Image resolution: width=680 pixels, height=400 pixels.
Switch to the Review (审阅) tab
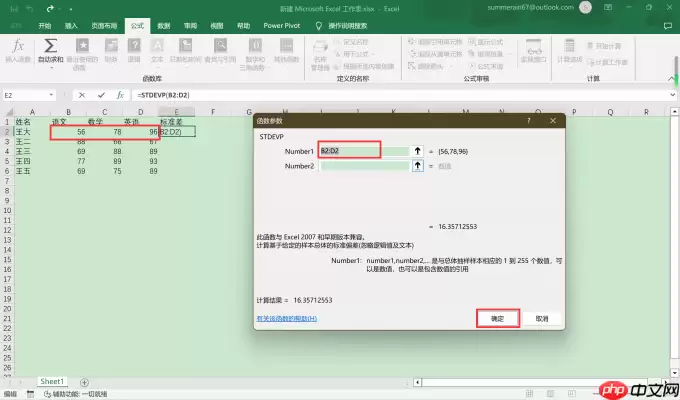(190, 26)
